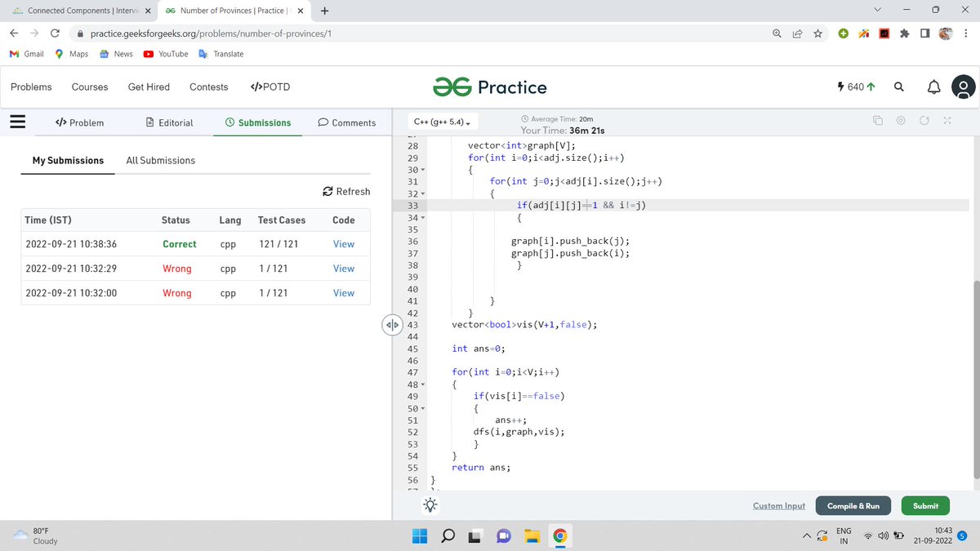This screenshot has height=551, width=980.
Task: Copy code using the copy icon
Action: point(878,121)
